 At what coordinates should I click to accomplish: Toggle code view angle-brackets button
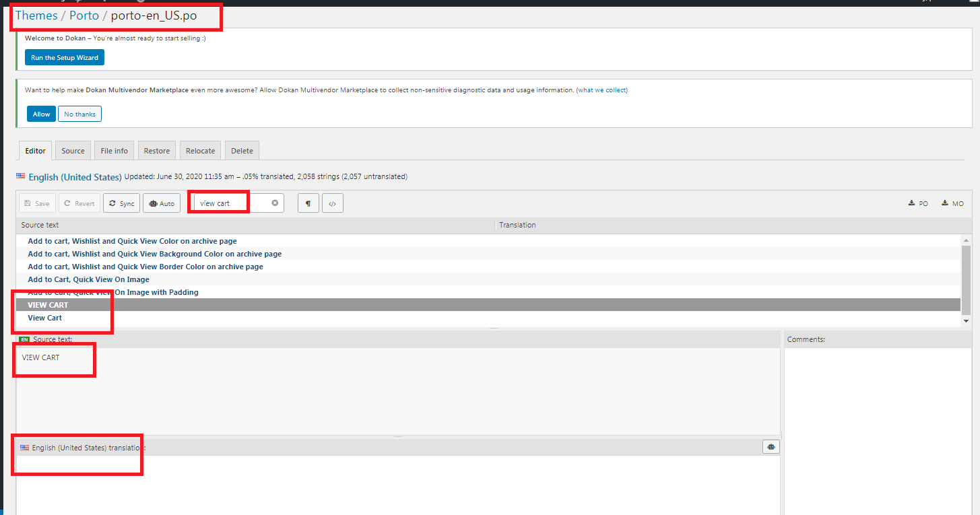pos(332,203)
